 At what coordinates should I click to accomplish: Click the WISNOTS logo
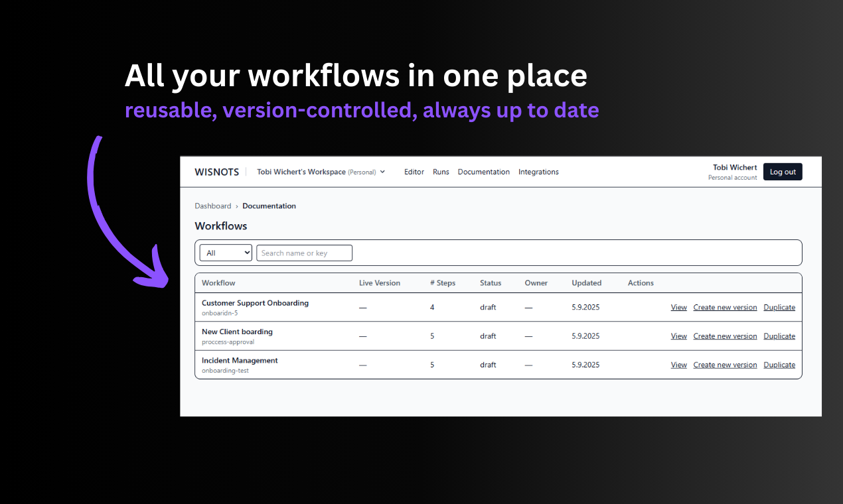pyautogui.click(x=216, y=172)
